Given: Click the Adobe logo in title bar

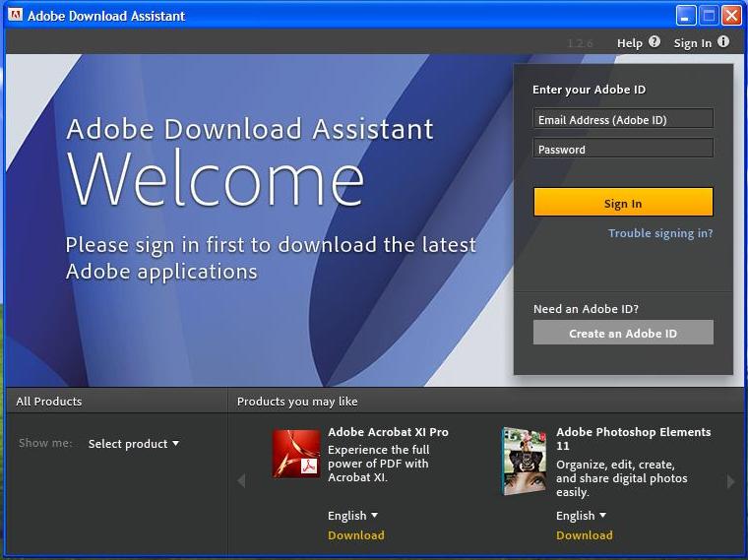Looking at the screenshot, I should point(15,16).
